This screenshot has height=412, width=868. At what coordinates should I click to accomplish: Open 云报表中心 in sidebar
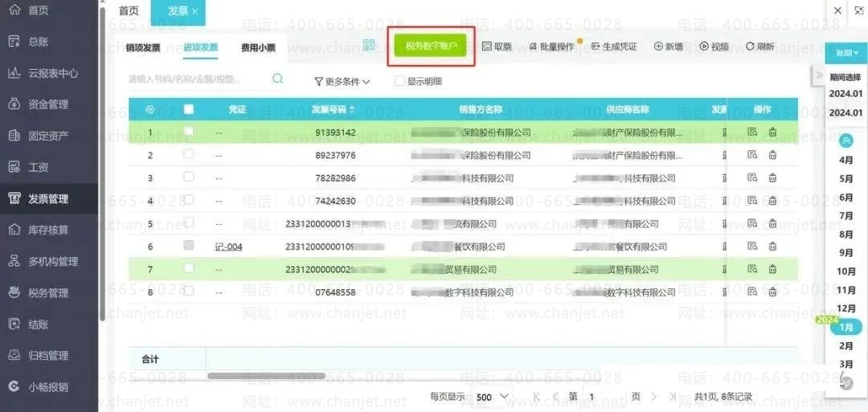coord(52,73)
